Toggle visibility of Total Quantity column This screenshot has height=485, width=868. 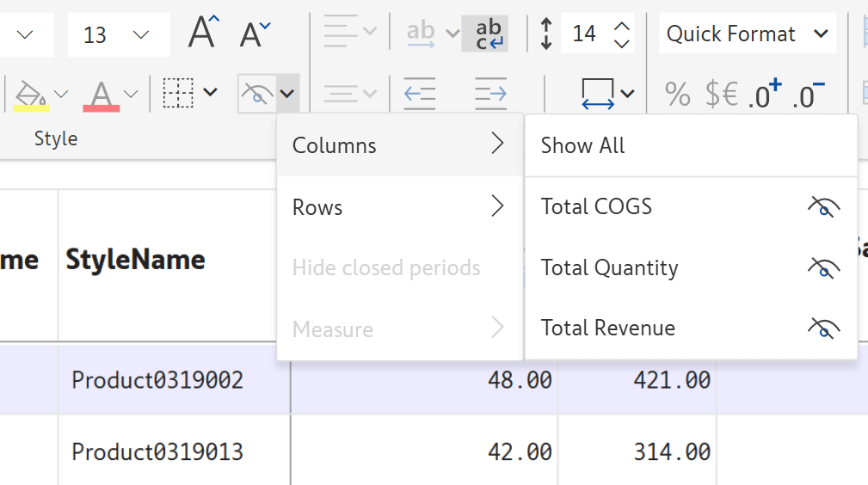[x=824, y=268]
